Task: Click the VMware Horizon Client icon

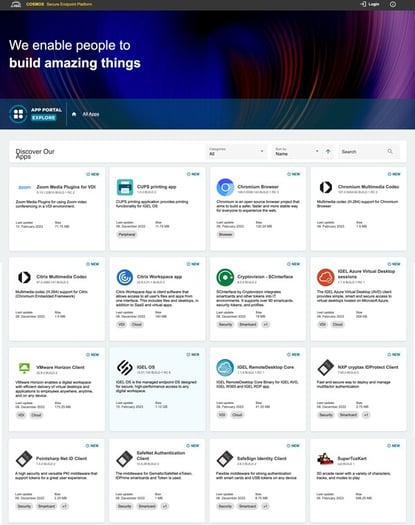Action: pyautogui.click(x=24, y=368)
